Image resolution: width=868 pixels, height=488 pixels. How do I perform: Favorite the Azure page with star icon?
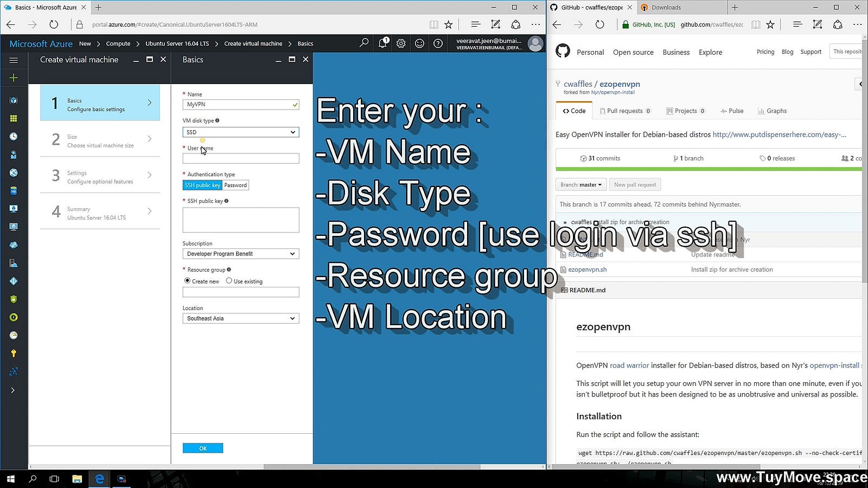448,24
